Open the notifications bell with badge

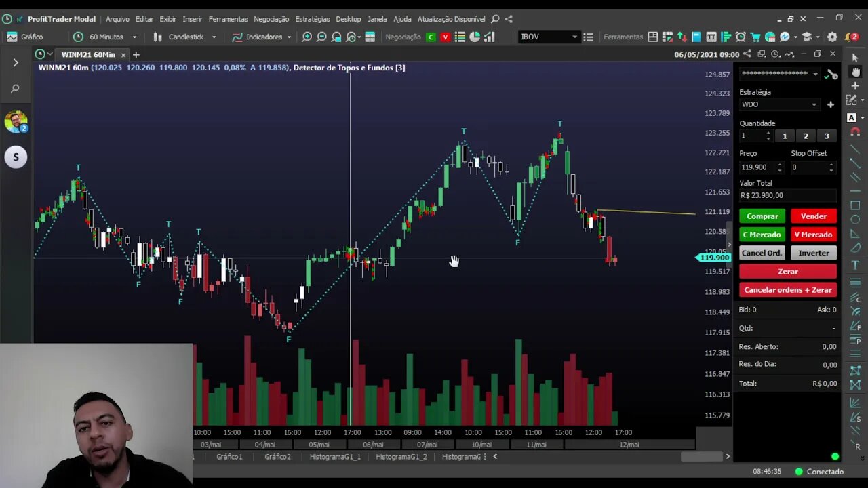tap(851, 37)
